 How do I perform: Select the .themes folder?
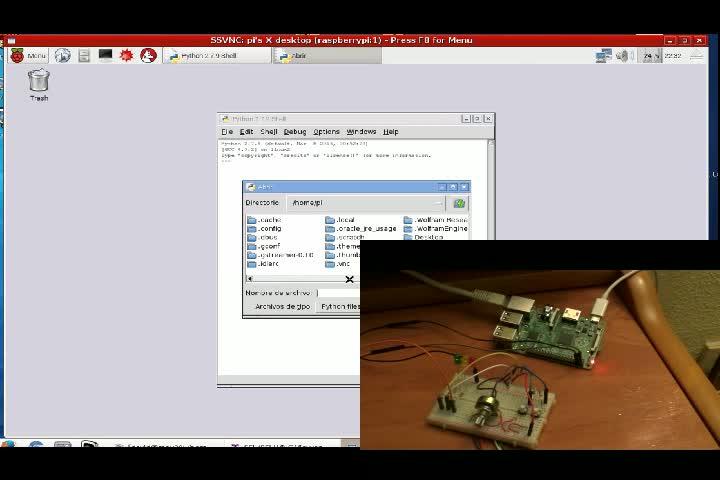[343, 246]
